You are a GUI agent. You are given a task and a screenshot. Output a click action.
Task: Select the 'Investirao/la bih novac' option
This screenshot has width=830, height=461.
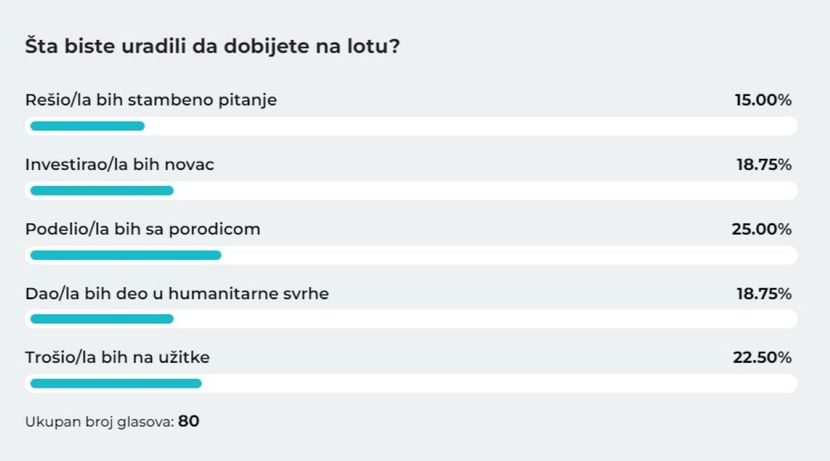coord(120,165)
